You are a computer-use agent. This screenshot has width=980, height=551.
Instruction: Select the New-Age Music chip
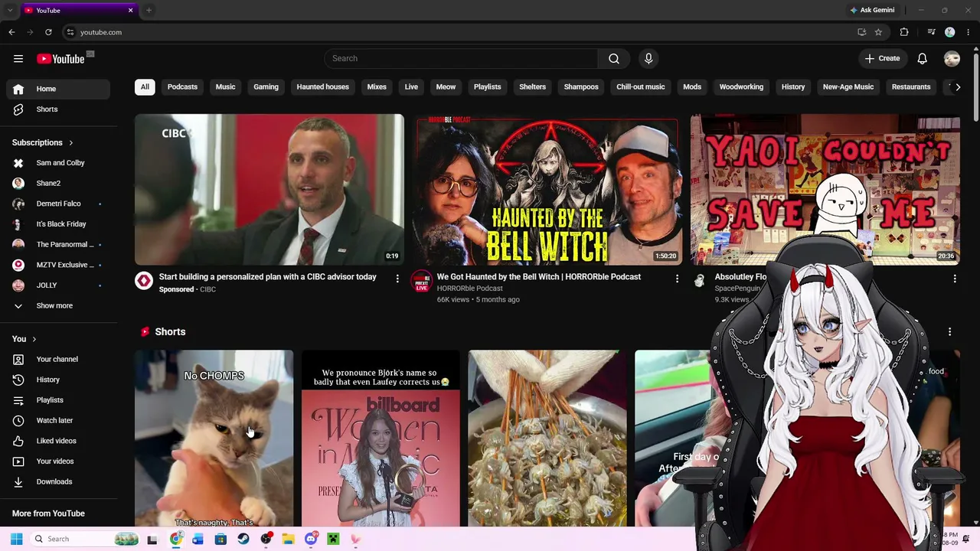point(848,87)
